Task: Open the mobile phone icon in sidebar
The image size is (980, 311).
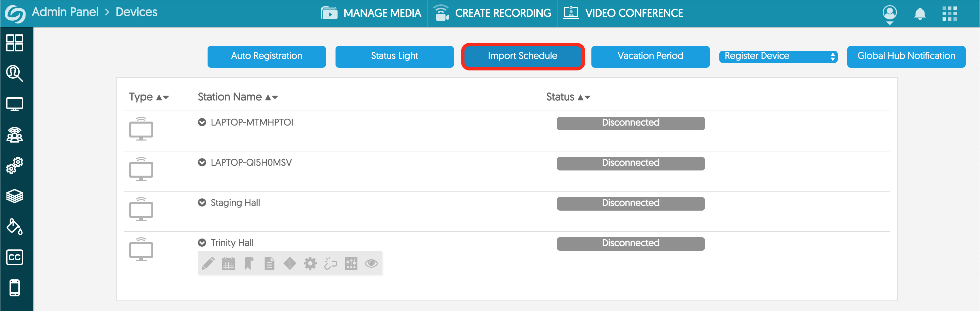Action: pos(14,288)
